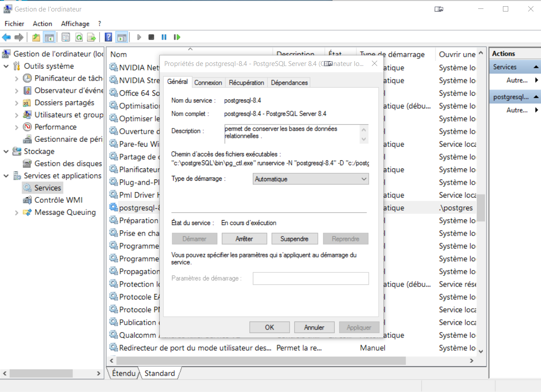This screenshot has height=392, width=541.
Task: Collapse the Outils système tree node
Action: click(6, 66)
